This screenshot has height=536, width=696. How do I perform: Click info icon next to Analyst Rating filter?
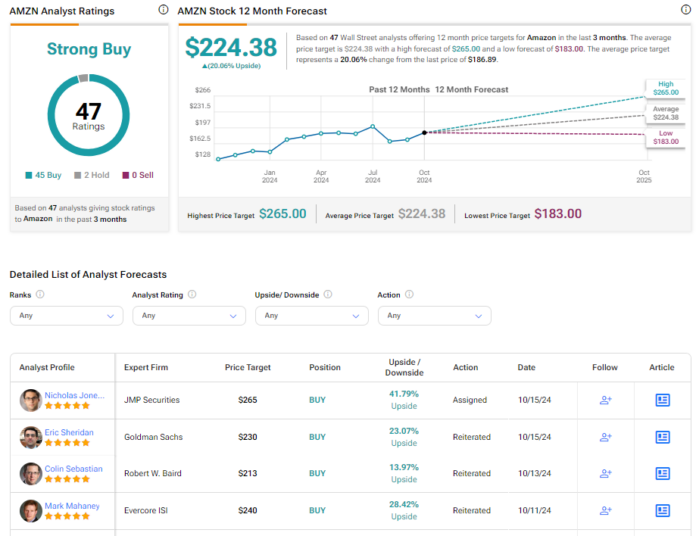[192, 295]
